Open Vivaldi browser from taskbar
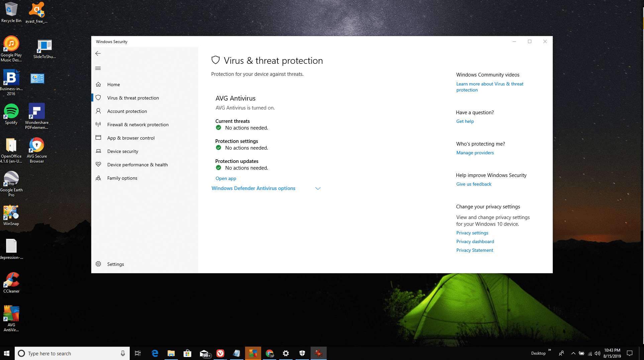The image size is (644, 360). tap(220, 353)
